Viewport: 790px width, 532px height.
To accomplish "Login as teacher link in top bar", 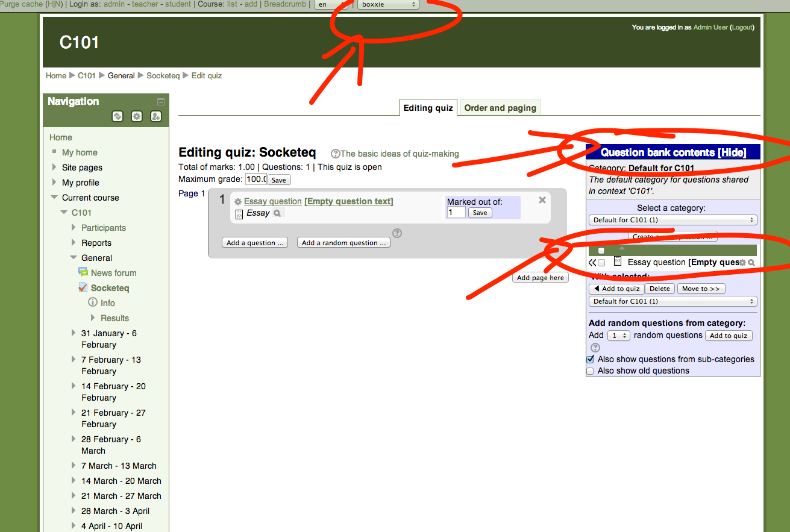I will pos(145,4).
